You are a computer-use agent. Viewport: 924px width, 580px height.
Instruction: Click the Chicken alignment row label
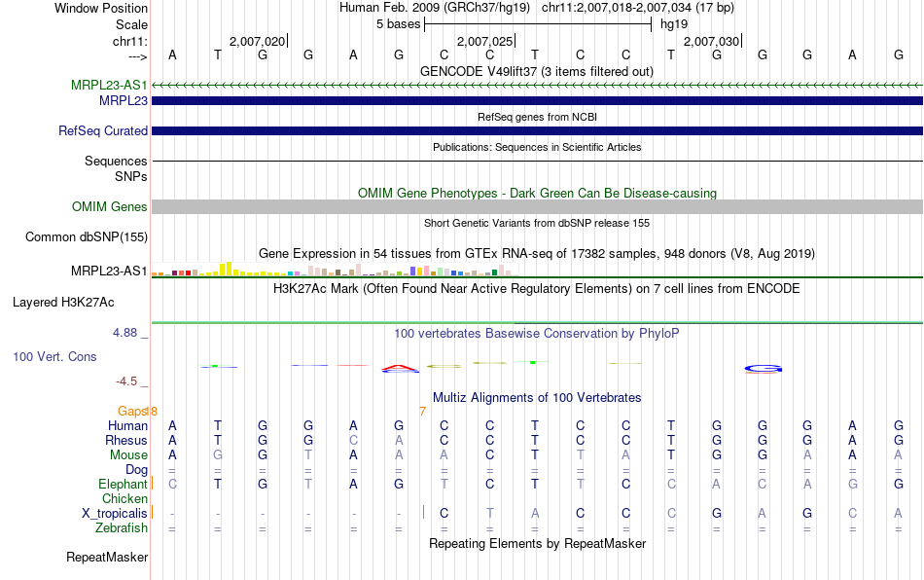click(x=124, y=498)
